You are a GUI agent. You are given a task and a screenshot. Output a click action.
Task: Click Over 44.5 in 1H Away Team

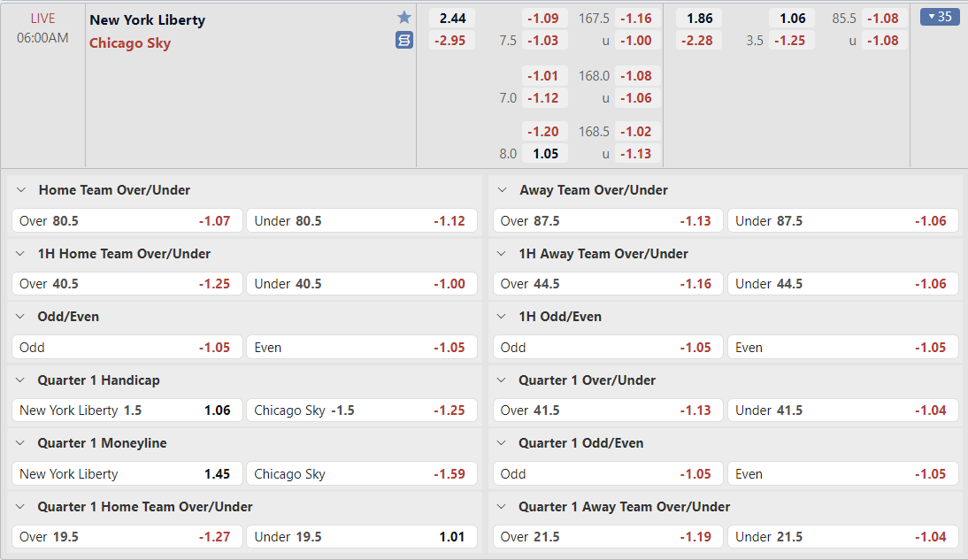click(x=608, y=284)
